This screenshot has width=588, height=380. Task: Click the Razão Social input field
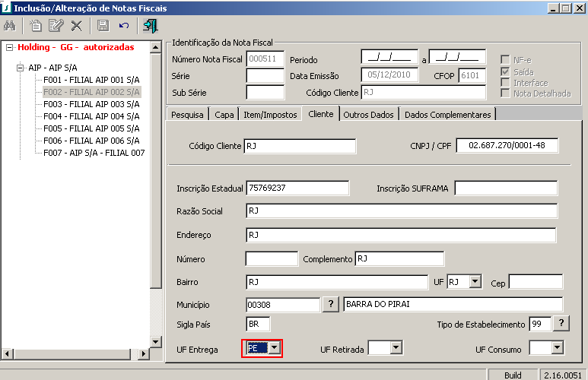click(401, 211)
